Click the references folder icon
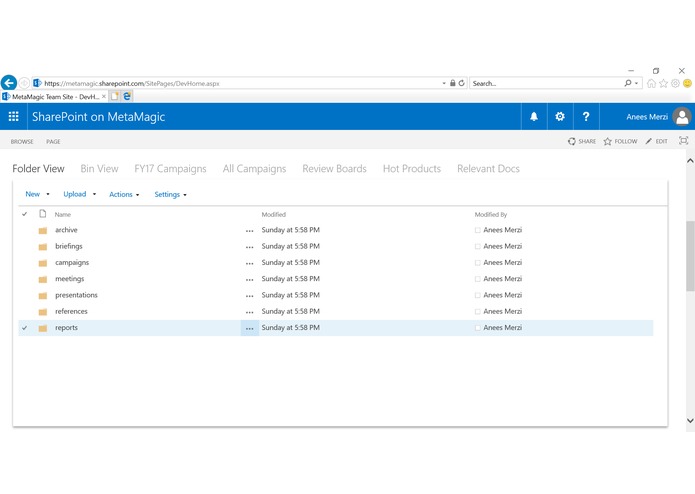695x494 pixels. point(43,312)
